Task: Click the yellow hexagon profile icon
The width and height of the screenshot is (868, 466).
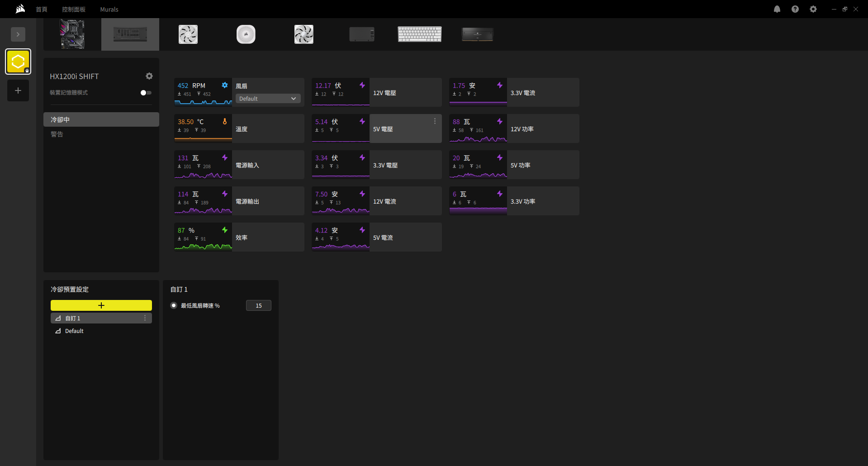Action: click(x=18, y=62)
